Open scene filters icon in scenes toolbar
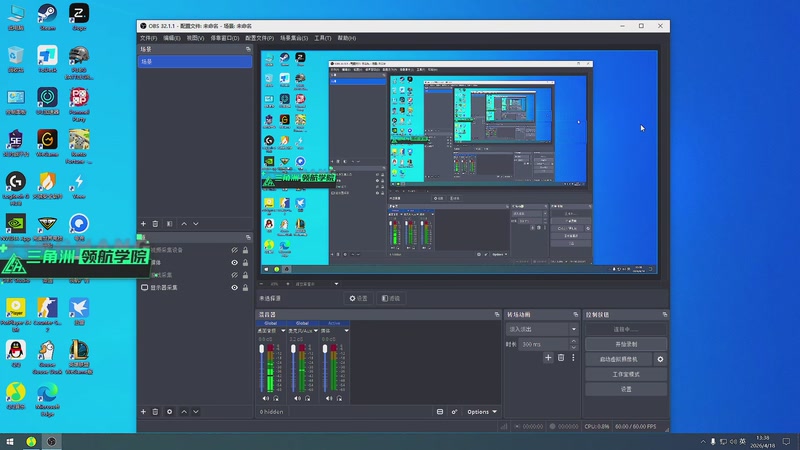This screenshot has width=800, height=450. coord(169,223)
